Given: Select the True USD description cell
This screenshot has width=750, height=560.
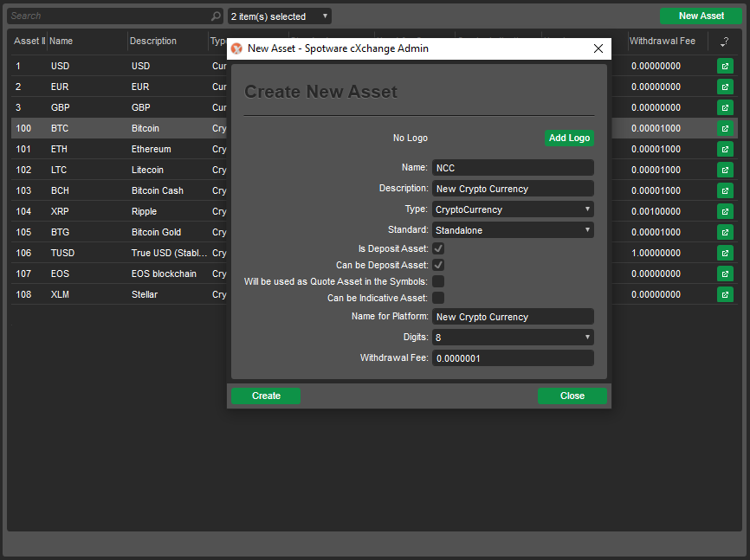Looking at the screenshot, I should (x=170, y=253).
